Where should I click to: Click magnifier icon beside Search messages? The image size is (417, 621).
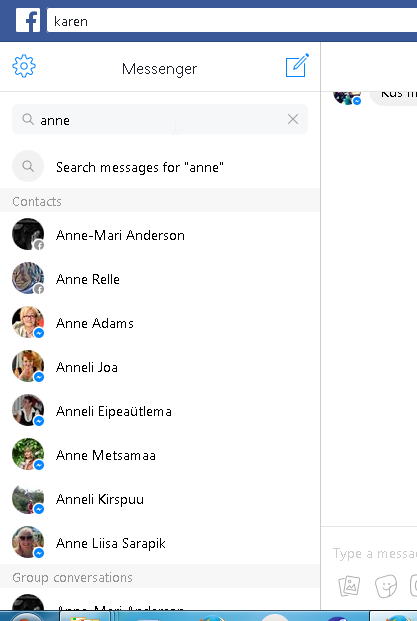point(28,166)
